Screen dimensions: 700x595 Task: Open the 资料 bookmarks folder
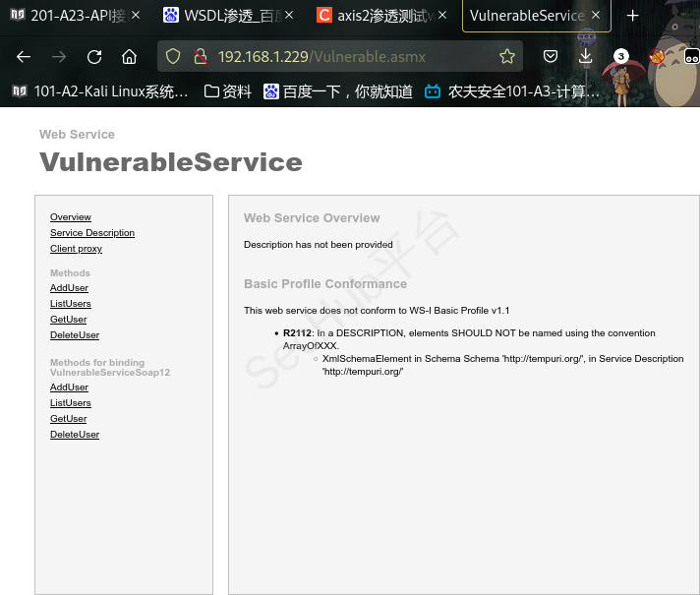pyautogui.click(x=227, y=91)
